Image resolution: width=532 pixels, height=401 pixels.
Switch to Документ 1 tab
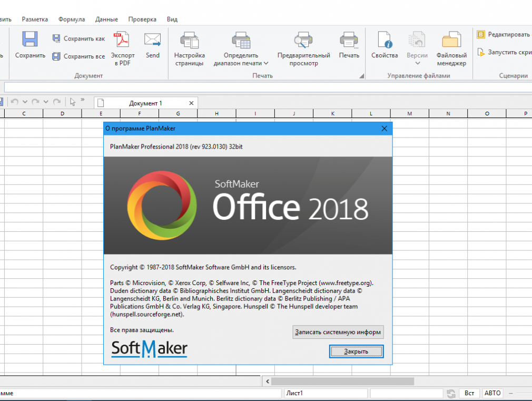click(x=145, y=103)
